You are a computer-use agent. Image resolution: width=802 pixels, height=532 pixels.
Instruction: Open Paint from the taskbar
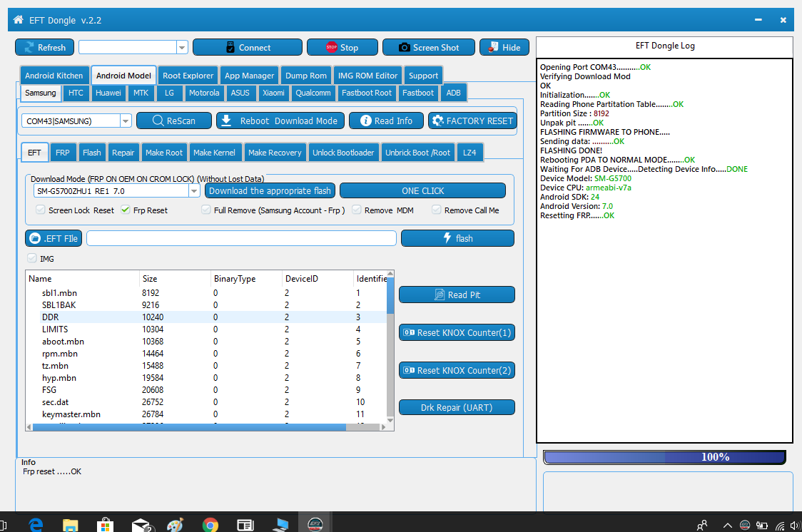pyautogui.click(x=175, y=525)
